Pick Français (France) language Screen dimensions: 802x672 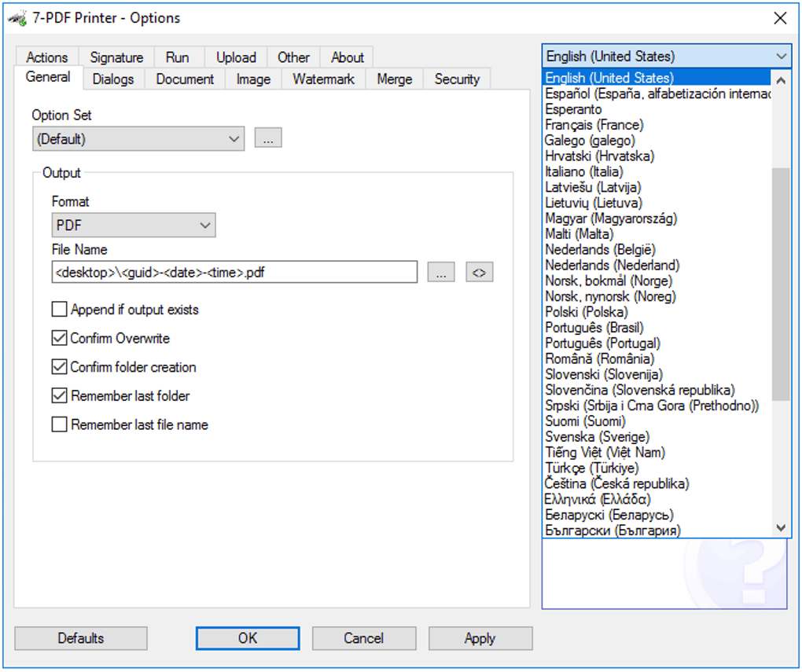coord(657,125)
